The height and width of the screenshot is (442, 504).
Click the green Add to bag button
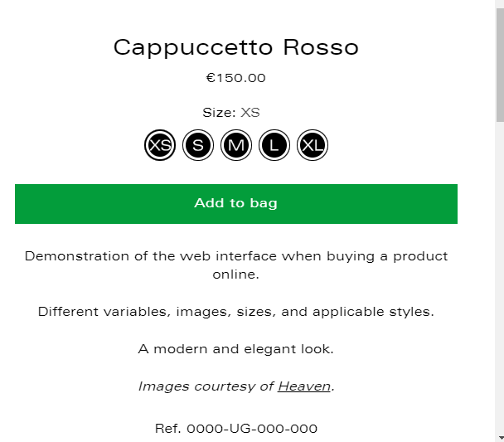pyautogui.click(x=236, y=204)
